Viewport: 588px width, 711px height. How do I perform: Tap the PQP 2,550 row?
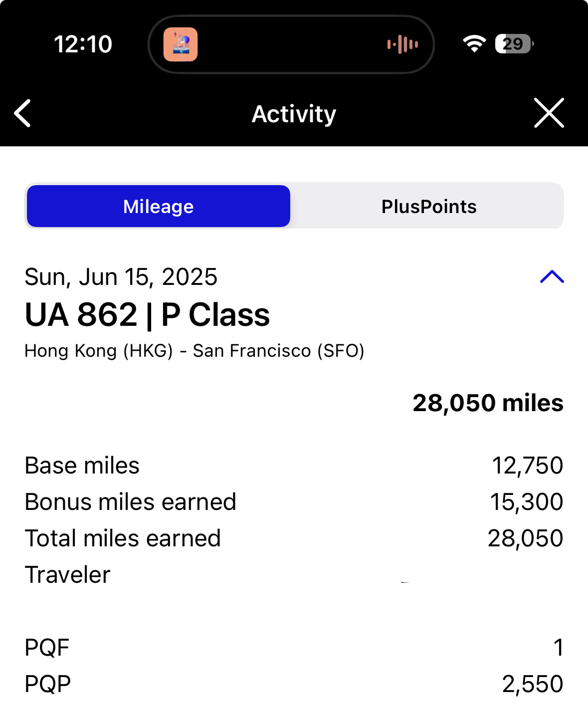click(x=294, y=684)
